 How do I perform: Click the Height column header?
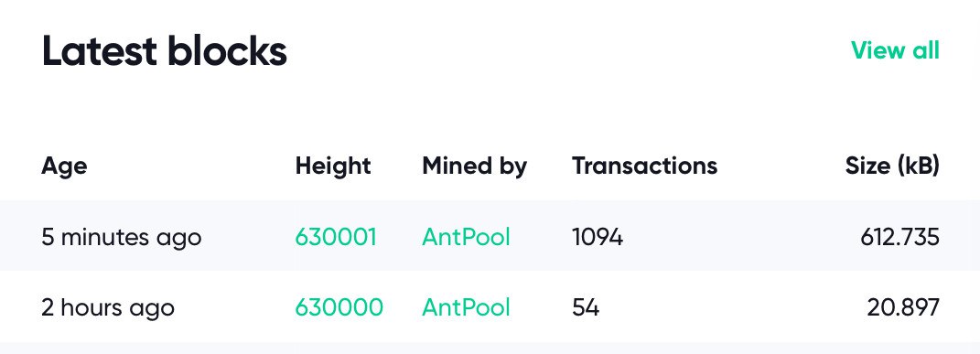click(x=333, y=166)
